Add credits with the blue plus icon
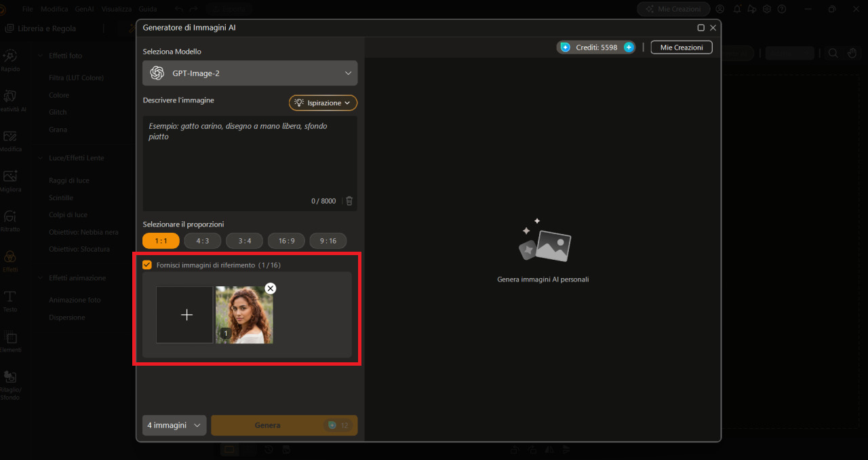The height and width of the screenshot is (460, 868). coord(629,47)
